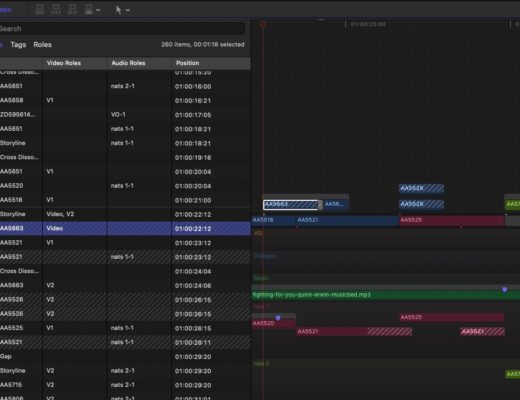This screenshot has width=520, height=400.
Task: Select the AA5658 row in the index
Action: click(125, 100)
